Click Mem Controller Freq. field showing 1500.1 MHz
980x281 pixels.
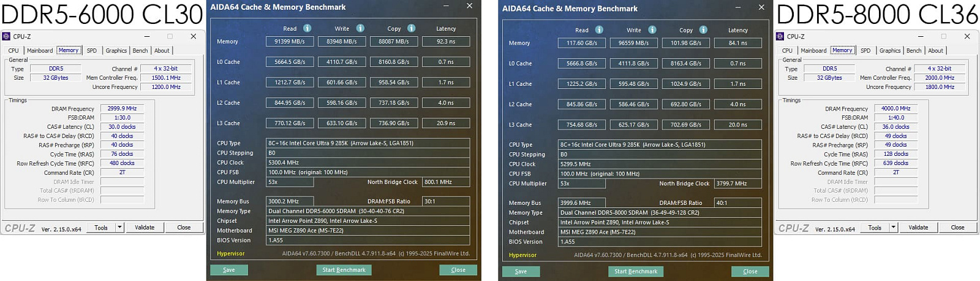166,78
